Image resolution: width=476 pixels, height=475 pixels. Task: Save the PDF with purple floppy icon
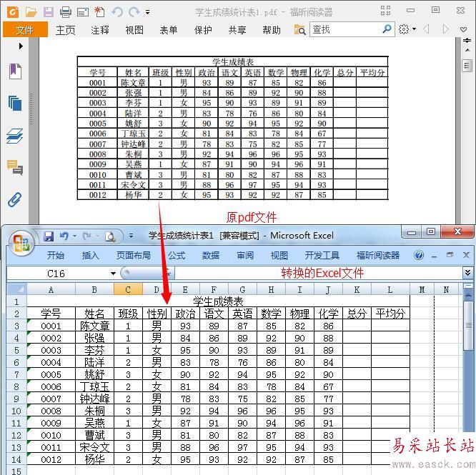tap(49, 12)
